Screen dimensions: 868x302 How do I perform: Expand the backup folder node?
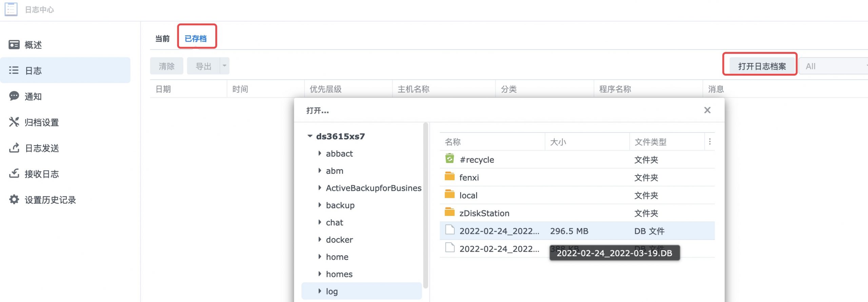pyautogui.click(x=319, y=205)
